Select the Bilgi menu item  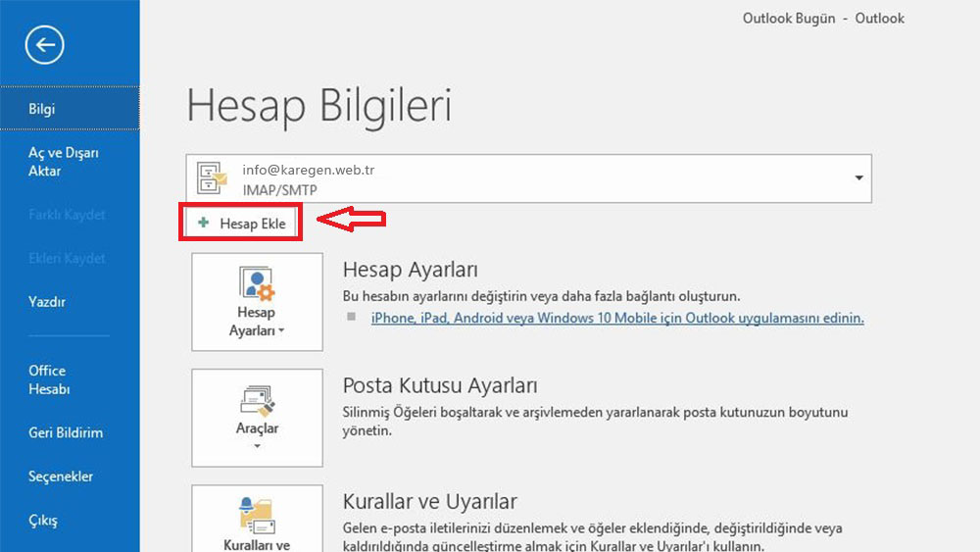(70, 109)
